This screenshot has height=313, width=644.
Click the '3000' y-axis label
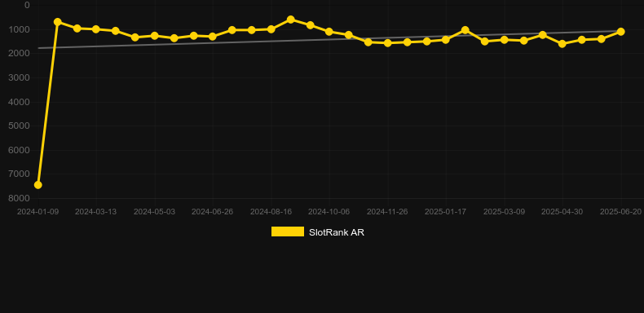pyautogui.click(x=20, y=77)
